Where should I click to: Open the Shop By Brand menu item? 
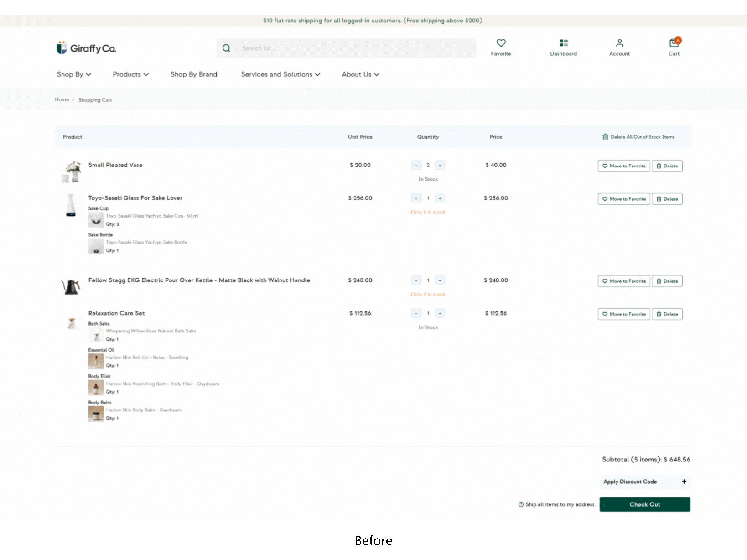194,74
